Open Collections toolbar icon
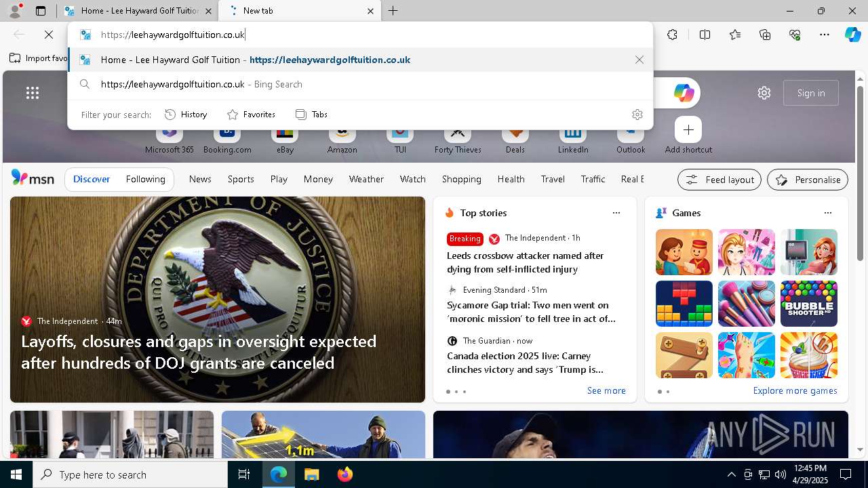868x488 pixels. click(765, 35)
